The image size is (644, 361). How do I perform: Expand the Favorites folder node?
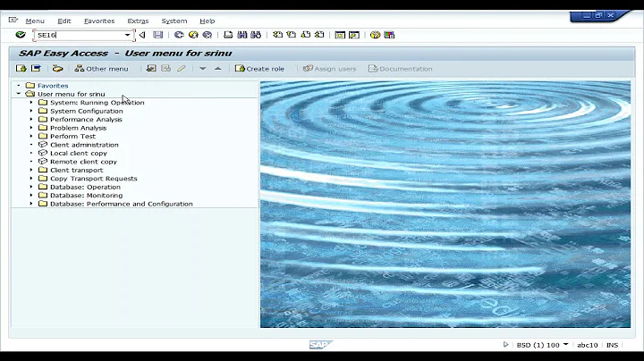coord(19,85)
